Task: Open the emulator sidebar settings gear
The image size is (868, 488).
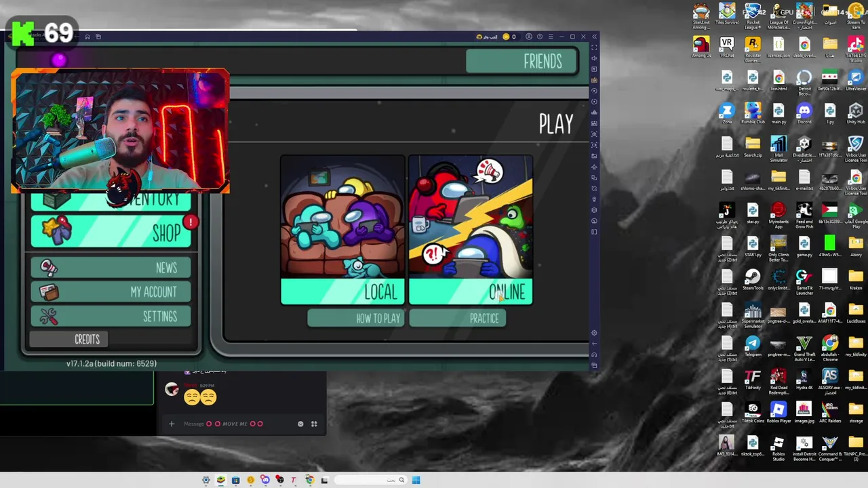Action: (594, 333)
